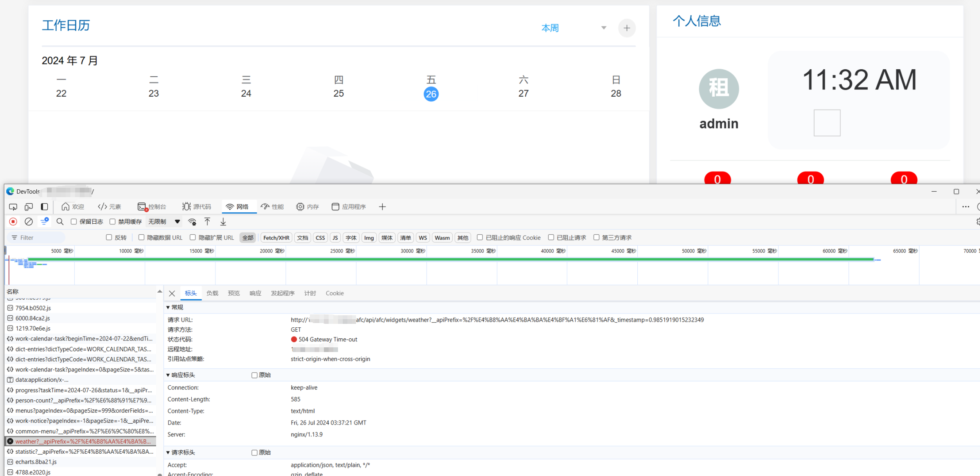Add a new work calendar entry
Screen dimensions: 980x476
[x=626, y=28]
